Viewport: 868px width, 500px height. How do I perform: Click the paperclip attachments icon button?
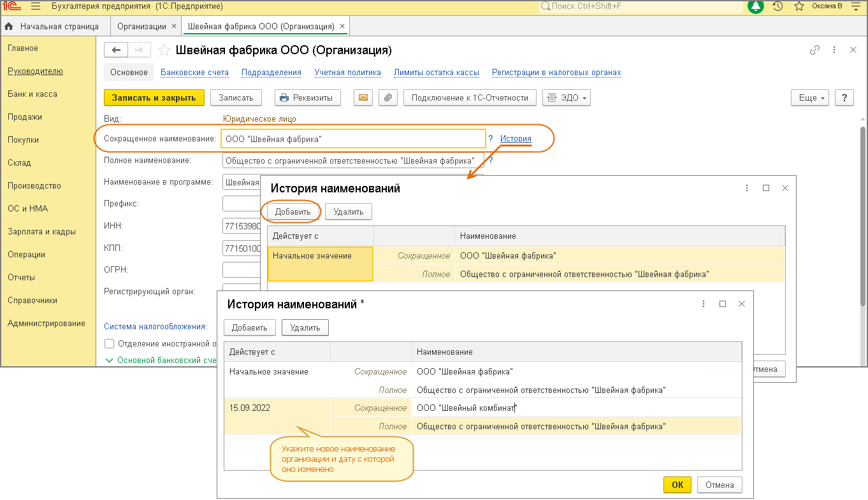[x=387, y=97]
